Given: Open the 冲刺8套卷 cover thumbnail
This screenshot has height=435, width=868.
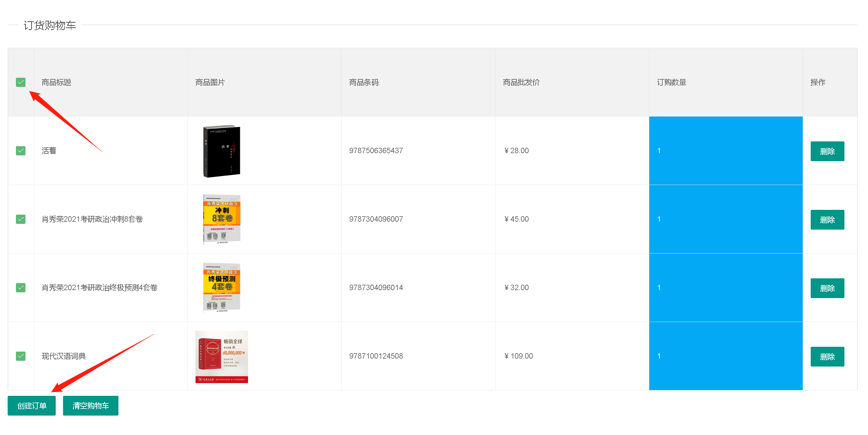Looking at the screenshot, I should click(221, 219).
